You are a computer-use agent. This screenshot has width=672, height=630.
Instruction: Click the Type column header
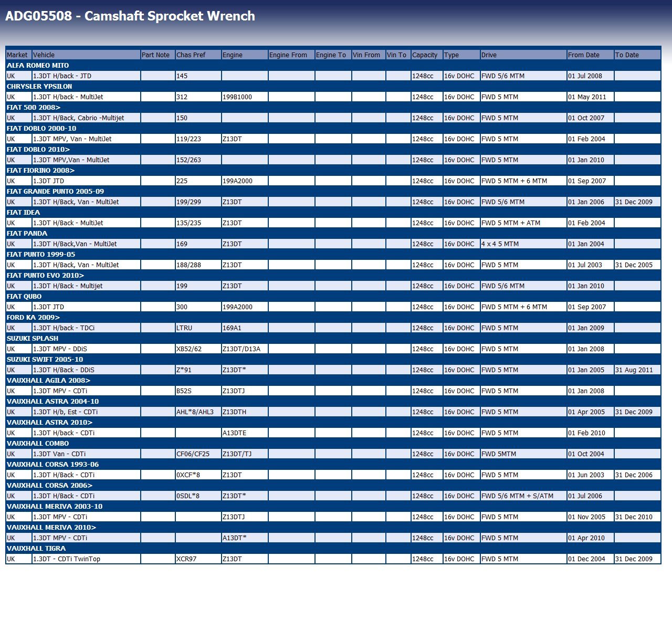(461, 55)
